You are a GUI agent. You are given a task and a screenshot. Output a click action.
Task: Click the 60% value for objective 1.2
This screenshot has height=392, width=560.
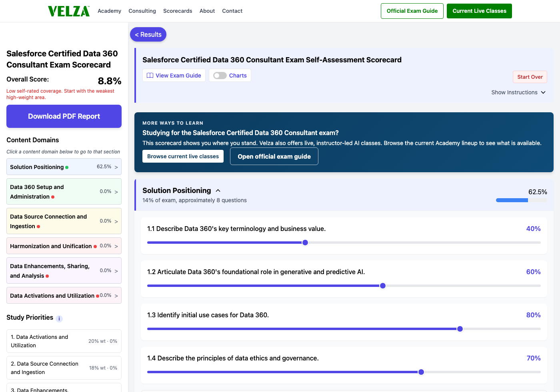click(x=533, y=272)
